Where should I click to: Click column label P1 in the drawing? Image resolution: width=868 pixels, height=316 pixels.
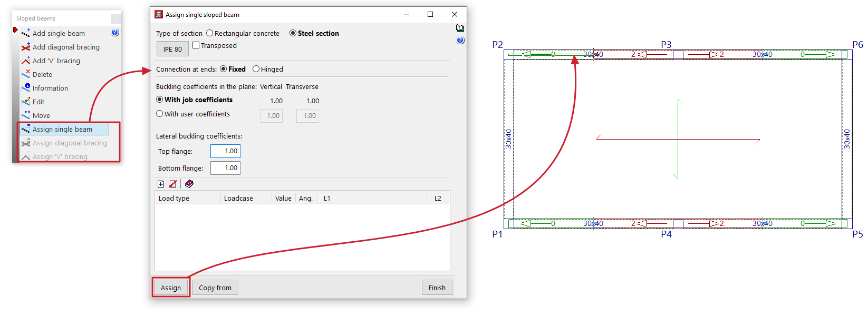(497, 234)
